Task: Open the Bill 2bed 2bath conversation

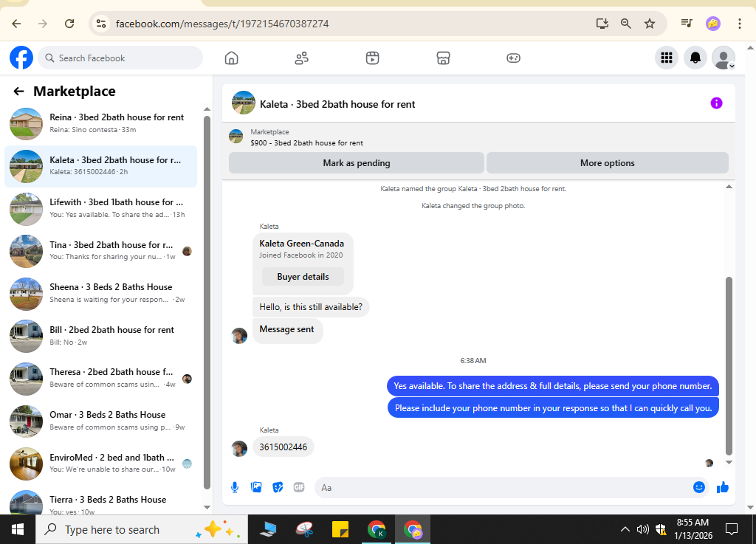Action: point(100,336)
